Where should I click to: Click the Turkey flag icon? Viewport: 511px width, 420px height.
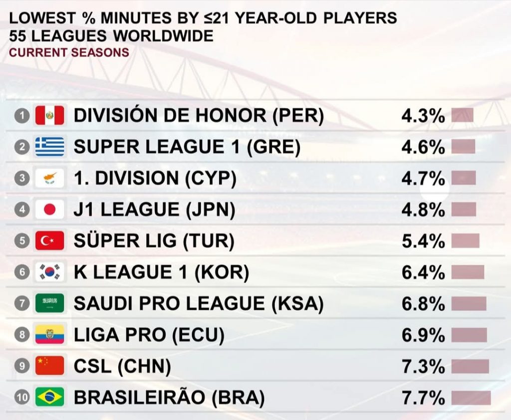tap(50, 241)
